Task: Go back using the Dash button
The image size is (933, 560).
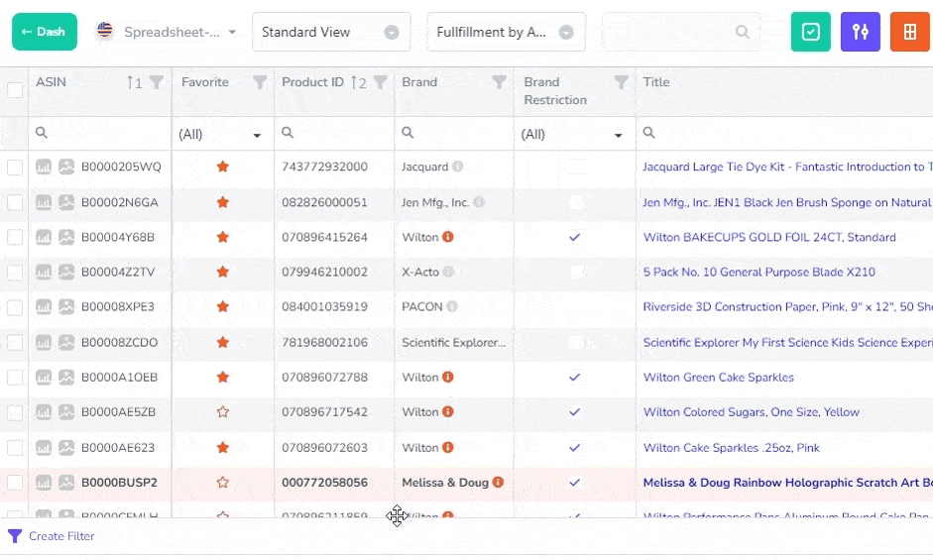Action: (44, 32)
